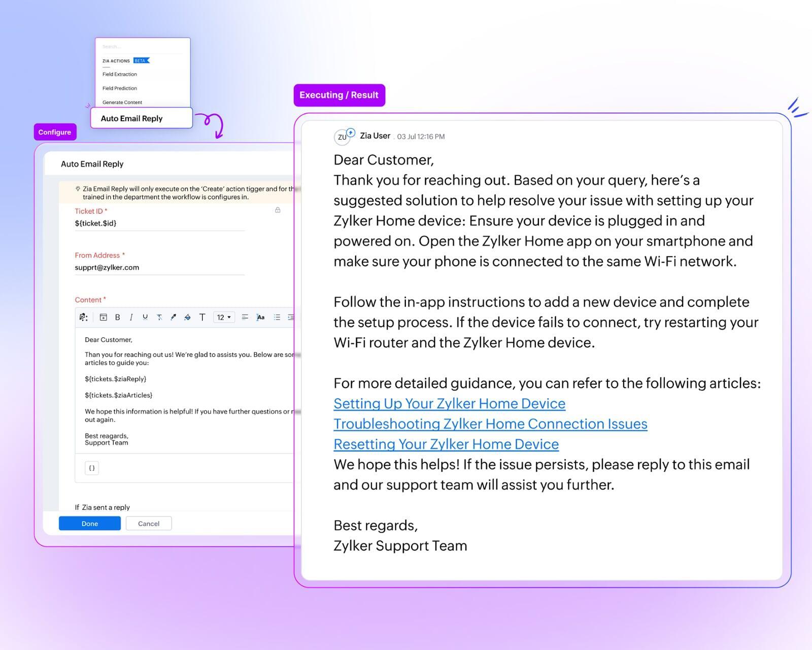The image size is (812, 650).
Task: Select Field Extraction from the Zia Actions menu
Action: click(120, 74)
